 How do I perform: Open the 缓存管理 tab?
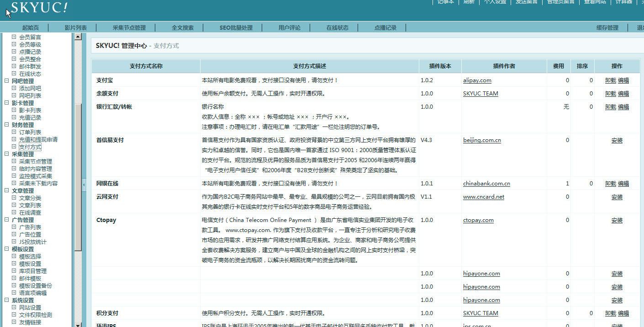pyautogui.click(x=607, y=28)
